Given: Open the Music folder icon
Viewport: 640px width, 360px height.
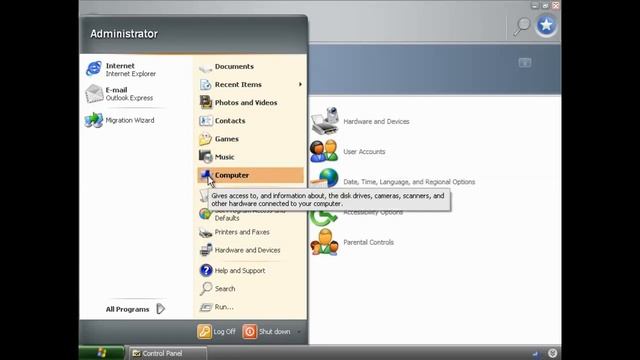Looking at the screenshot, I should 205,157.
